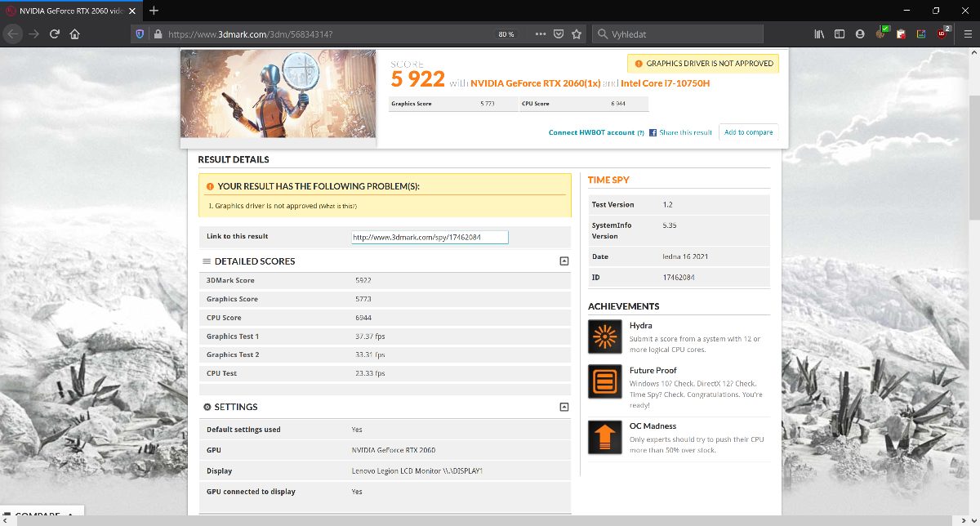980x526 pixels.
Task: Click the Connect HWBOT account link
Action: pos(591,132)
